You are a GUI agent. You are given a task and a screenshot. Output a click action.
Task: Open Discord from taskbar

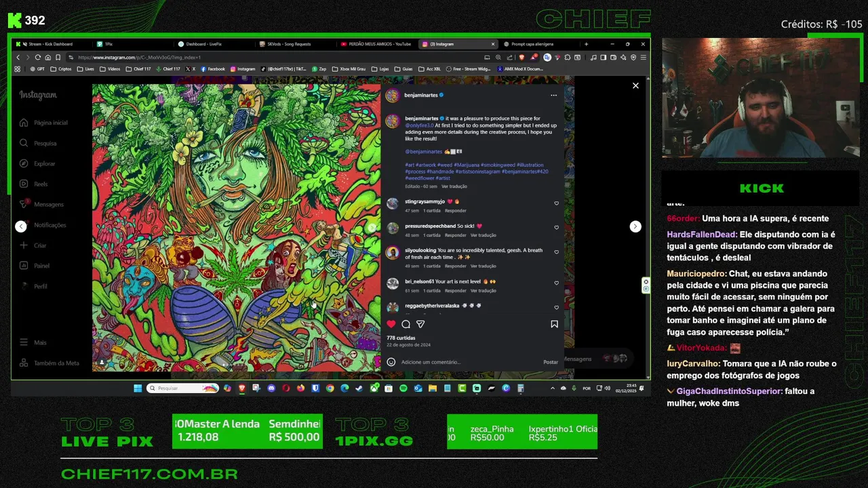271,388
